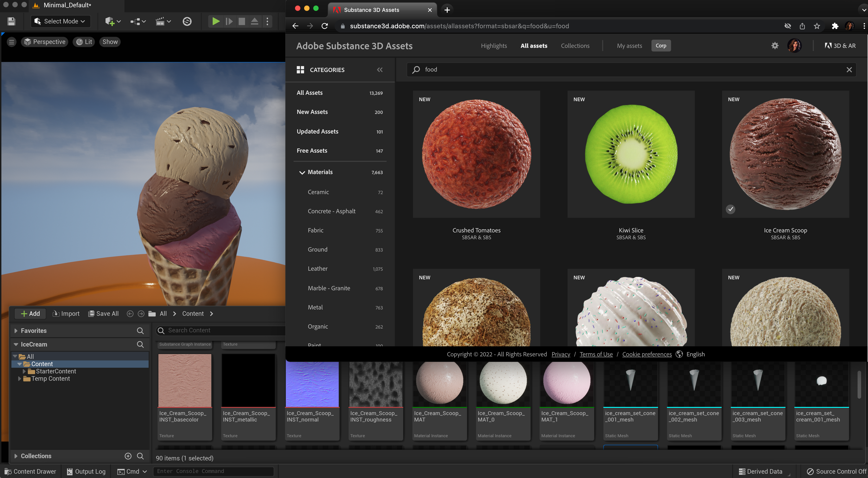The height and width of the screenshot is (478, 868).
Task: Click the Import button in the Content Browser
Action: 66,314
